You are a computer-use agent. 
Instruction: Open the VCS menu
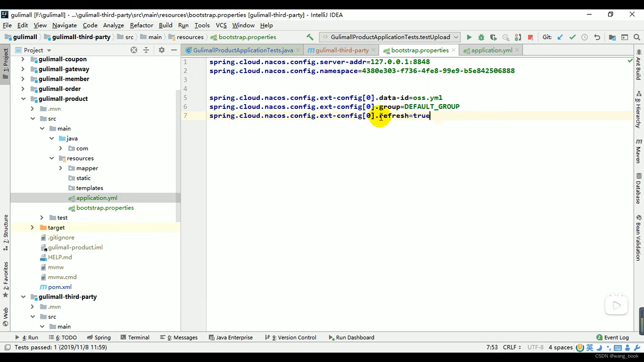tap(221, 25)
